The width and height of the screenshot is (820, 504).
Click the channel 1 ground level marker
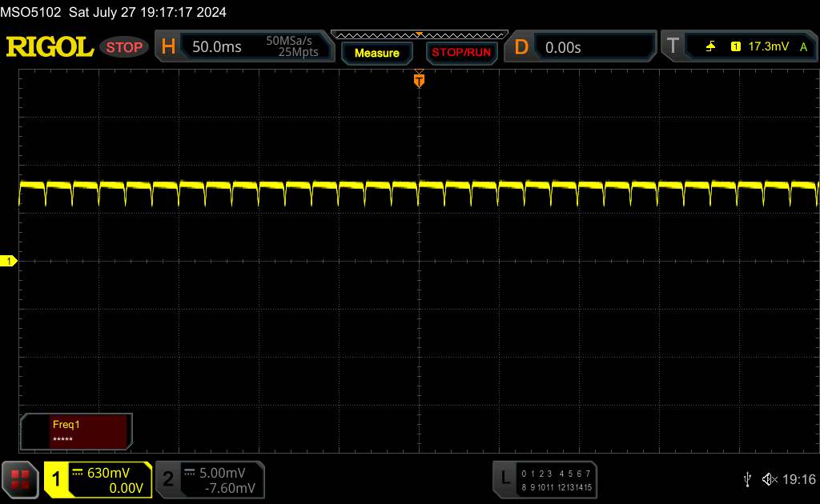(9, 262)
